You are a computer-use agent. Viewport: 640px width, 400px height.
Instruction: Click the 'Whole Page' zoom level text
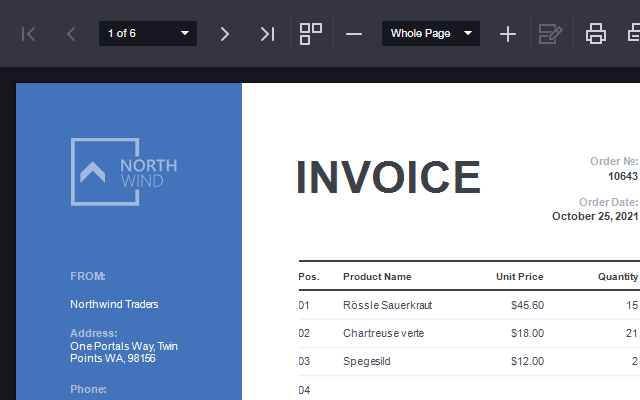[x=420, y=34]
